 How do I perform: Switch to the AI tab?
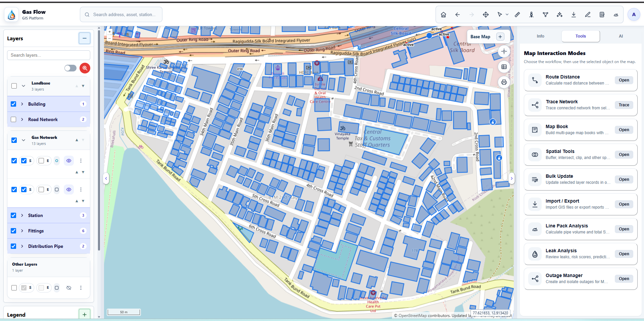(621, 36)
